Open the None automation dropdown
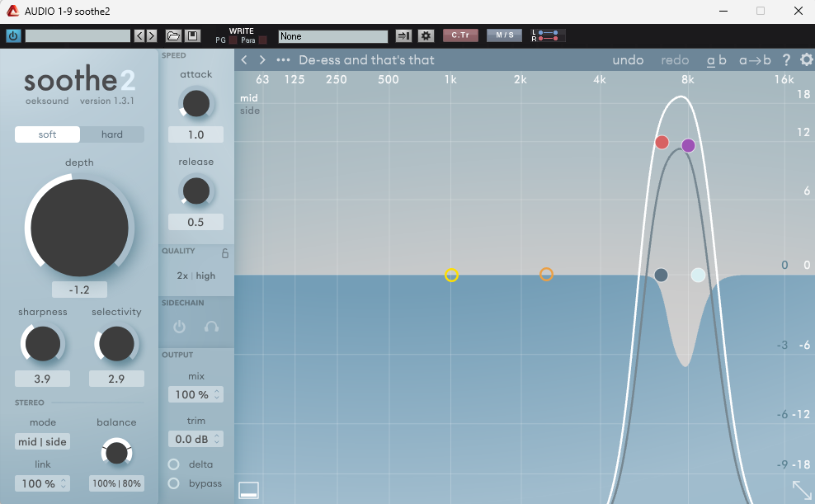 click(x=333, y=36)
